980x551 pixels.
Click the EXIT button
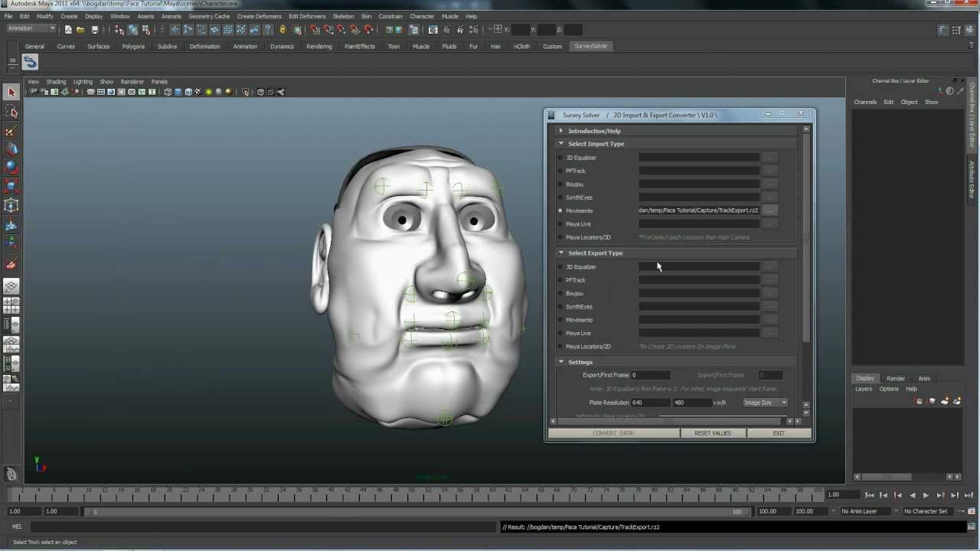pyautogui.click(x=779, y=433)
